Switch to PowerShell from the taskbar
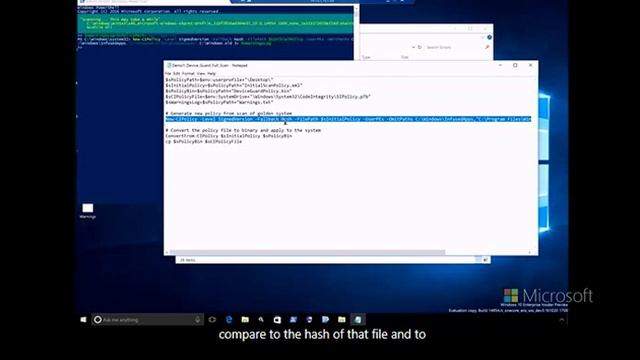 293,320
